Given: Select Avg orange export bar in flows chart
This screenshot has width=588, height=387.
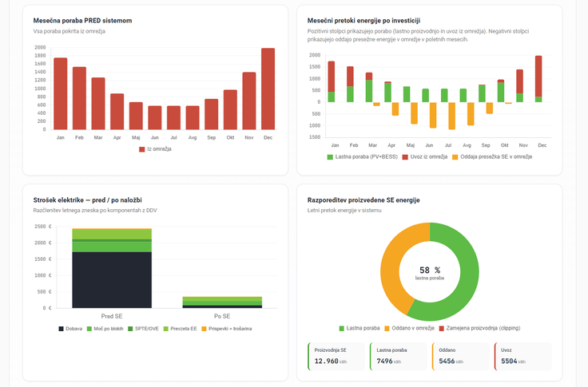Looking at the screenshot, I should click(471, 113).
